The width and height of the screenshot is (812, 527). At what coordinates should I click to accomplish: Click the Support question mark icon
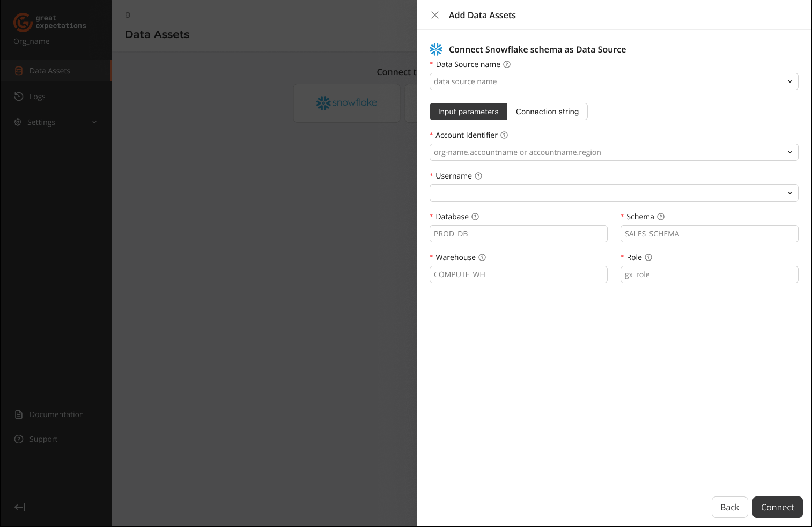click(19, 439)
